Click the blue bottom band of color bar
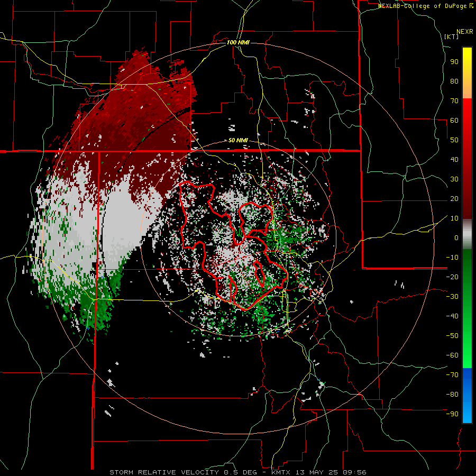This screenshot has height=476, width=476. [467, 395]
